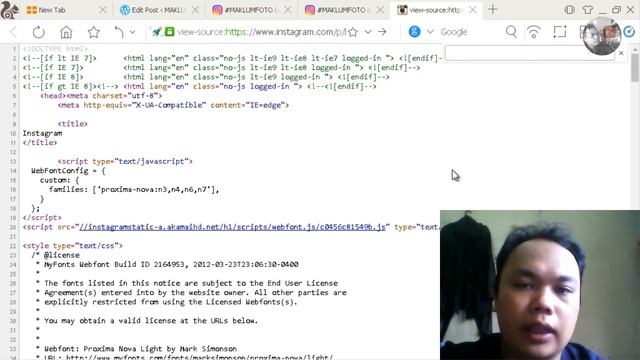Viewport: 640px width, 360px height.
Task: Click the '<title>' tag on line 9
Action: pos(73,124)
